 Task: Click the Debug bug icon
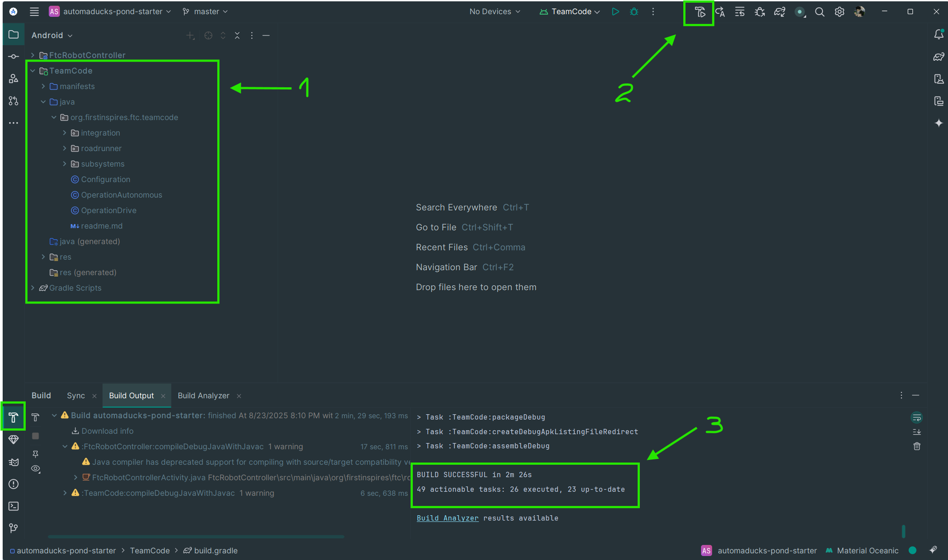[634, 12]
